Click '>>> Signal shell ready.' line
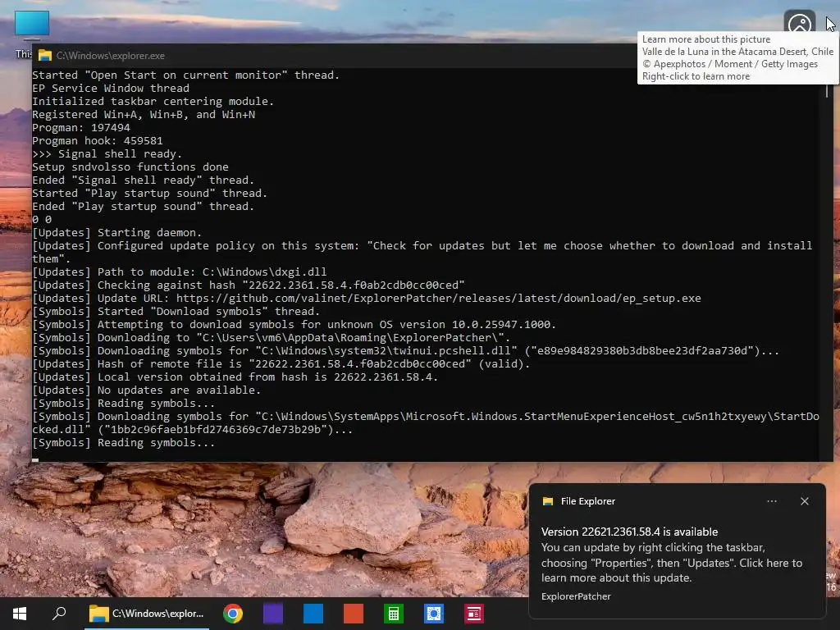 pyautogui.click(x=107, y=153)
